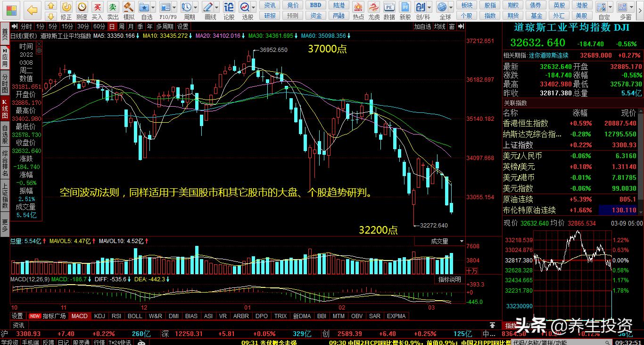Open the 热点 hot spots flame icon
Screen dimensions: 644x345
(358, 11)
